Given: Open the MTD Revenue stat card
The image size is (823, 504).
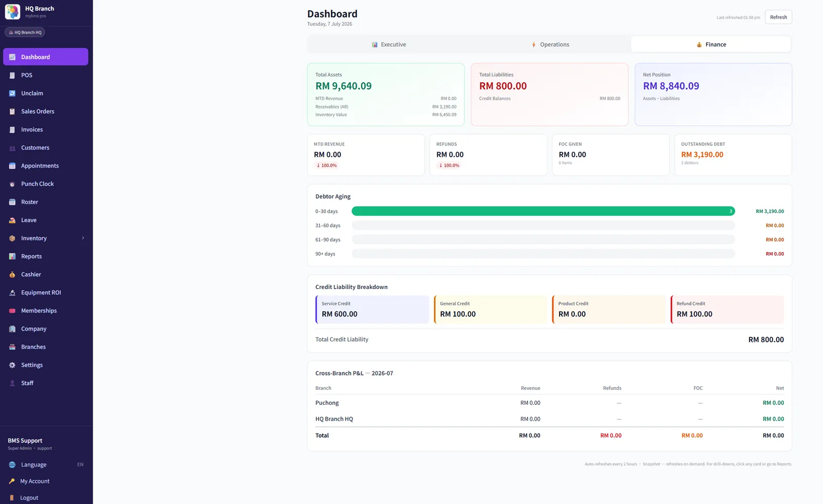Looking at the screenshot, I should pos(366,155).
